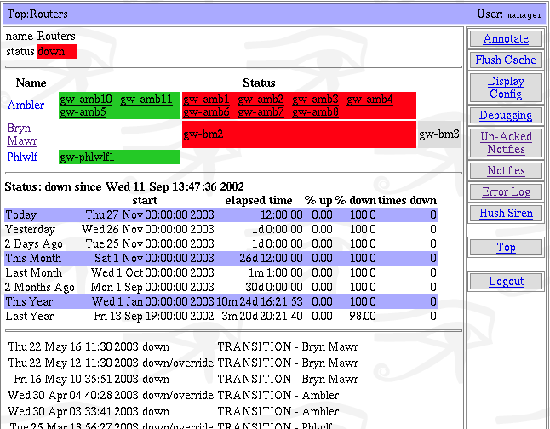This screenshot has width=550, height=429.
Task: Click the gw-phlwlf1 green status cell
Action: [x=119, y=157]
